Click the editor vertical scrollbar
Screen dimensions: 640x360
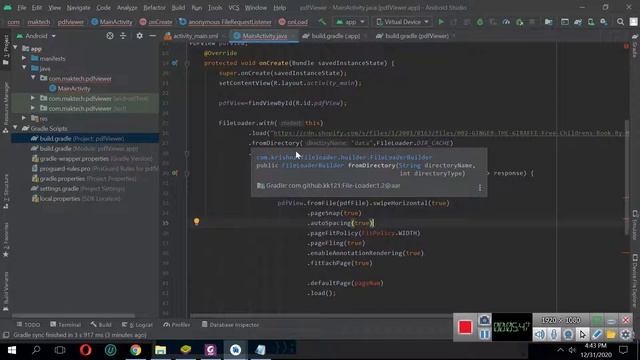coord(627,178)
